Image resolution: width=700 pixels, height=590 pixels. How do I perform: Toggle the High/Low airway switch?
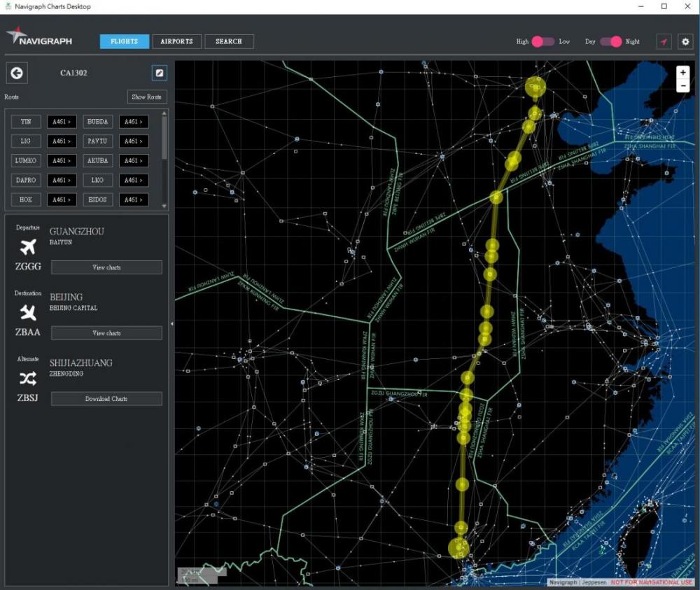coord(543,41)
